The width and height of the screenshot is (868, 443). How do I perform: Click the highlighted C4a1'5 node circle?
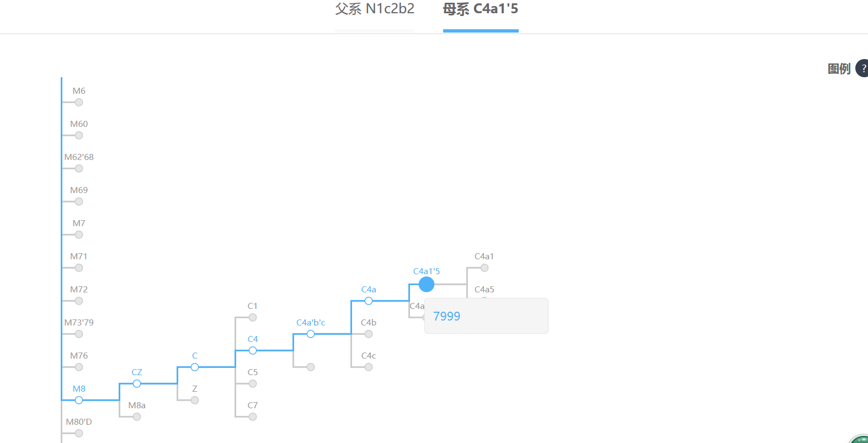(x=427, y=284)
